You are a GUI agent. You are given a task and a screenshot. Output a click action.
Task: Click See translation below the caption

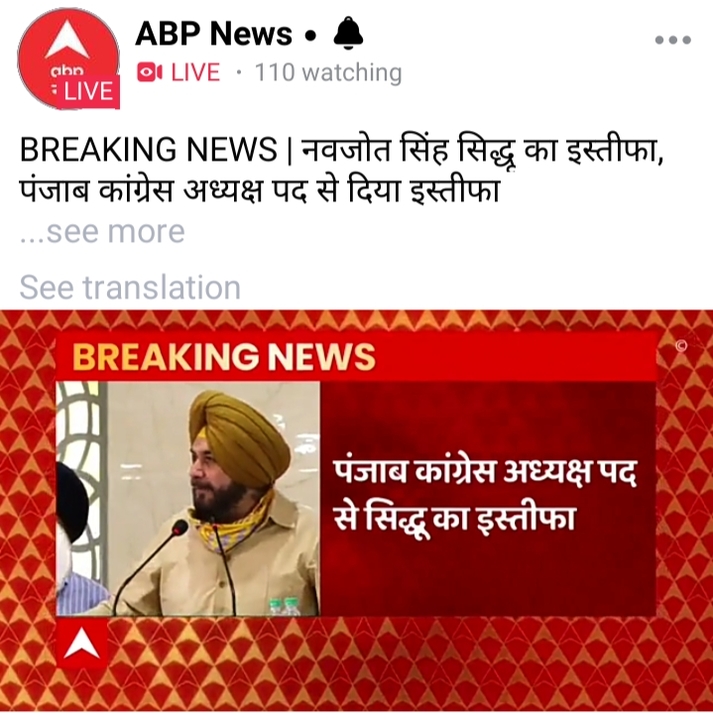point(130,287)
